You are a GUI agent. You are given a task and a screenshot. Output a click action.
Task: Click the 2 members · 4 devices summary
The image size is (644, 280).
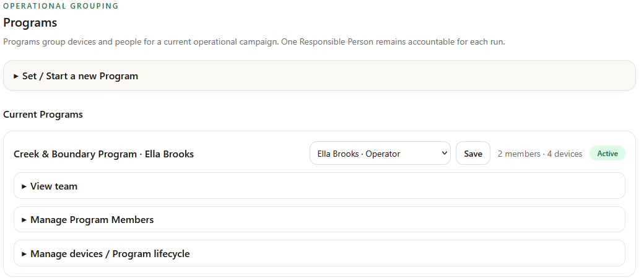point(540,154)
